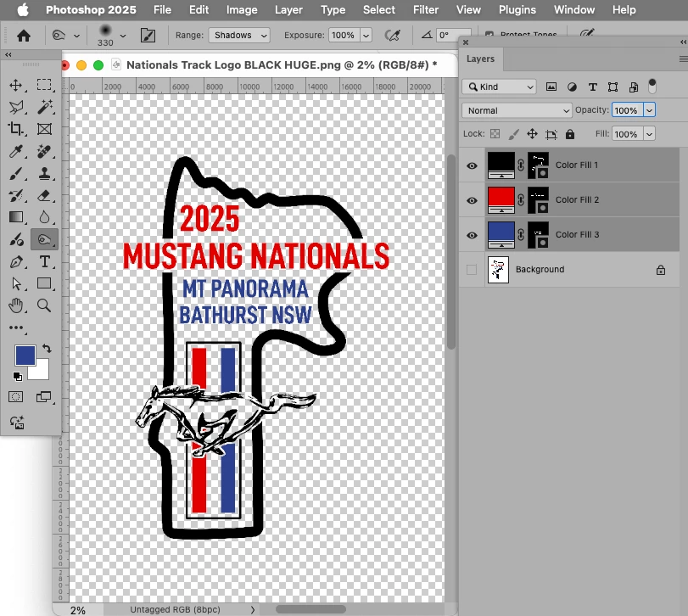Select the Path Selection tool
The width and height of the screenshot is (688, 616).
[16, 284]
